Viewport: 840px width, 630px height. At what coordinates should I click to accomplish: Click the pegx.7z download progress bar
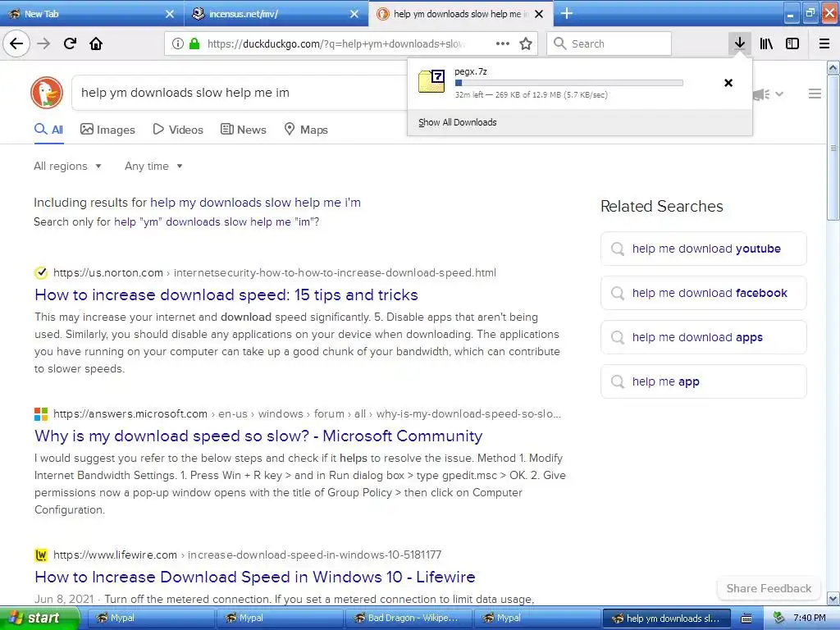pos(569,83)
